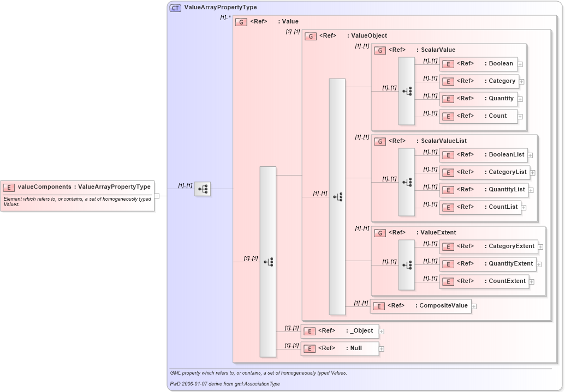Click the GML property annotation text
The image size is (565, 392).
tap(259, 372)
